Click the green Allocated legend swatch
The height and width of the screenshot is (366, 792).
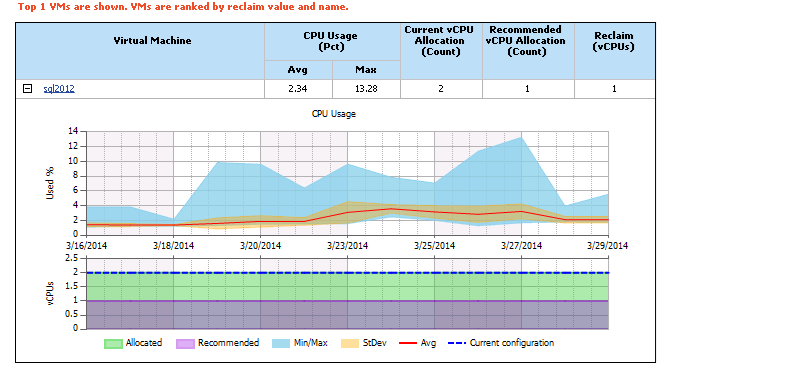[113, 344]
